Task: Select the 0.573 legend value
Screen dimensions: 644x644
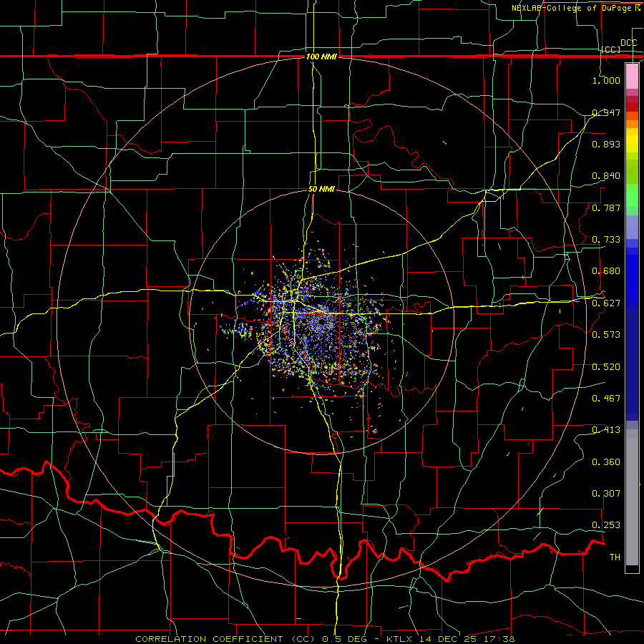Action: 606,335
